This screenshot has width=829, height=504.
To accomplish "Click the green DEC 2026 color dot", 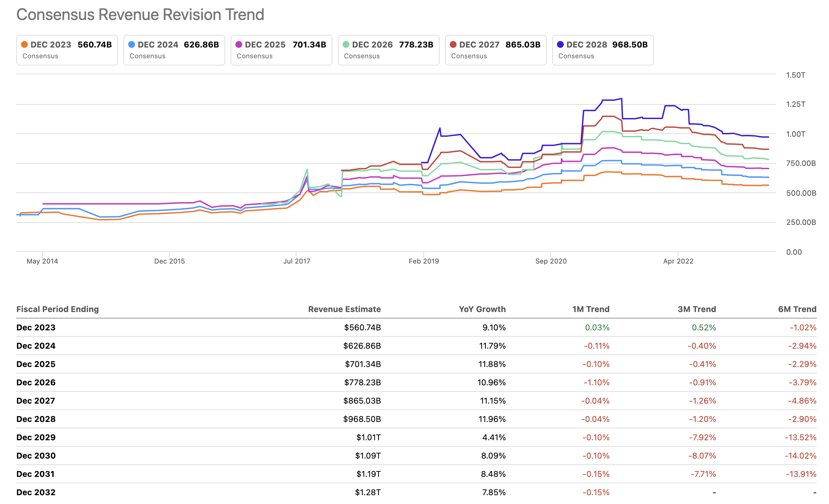I will pyautogui.click(x=346, y=44).
